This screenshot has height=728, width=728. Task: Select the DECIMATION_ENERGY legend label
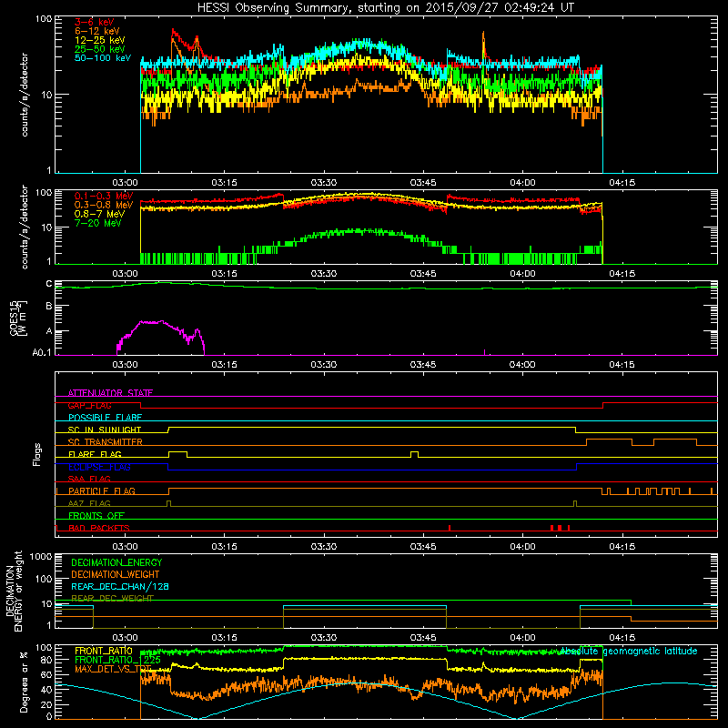pos(116,562)
